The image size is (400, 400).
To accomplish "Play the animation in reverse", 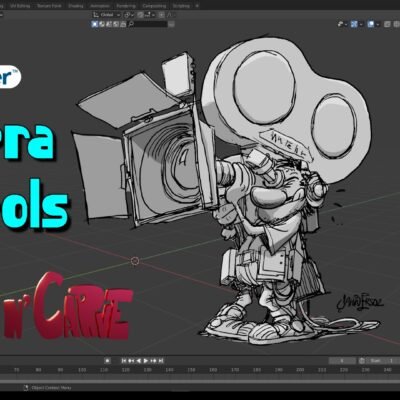I will [138, 360].
